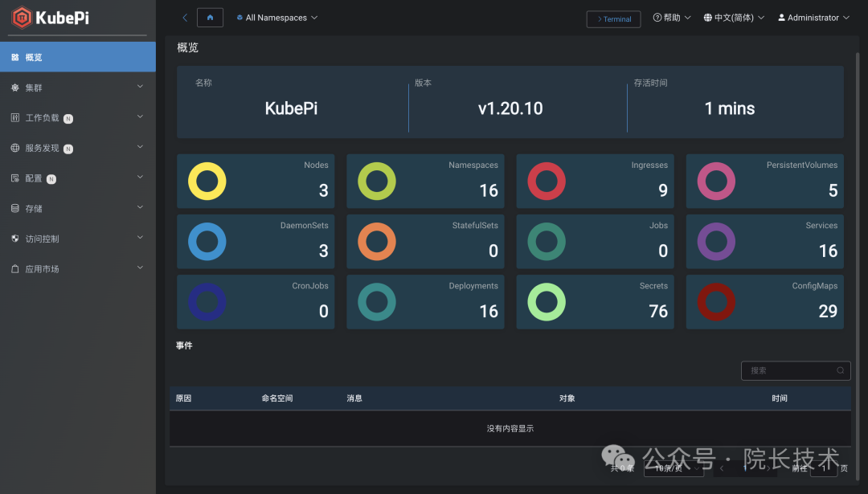Select 概览 in the sidebar
The width and height of the screenshot is (868, 494).
77,57
